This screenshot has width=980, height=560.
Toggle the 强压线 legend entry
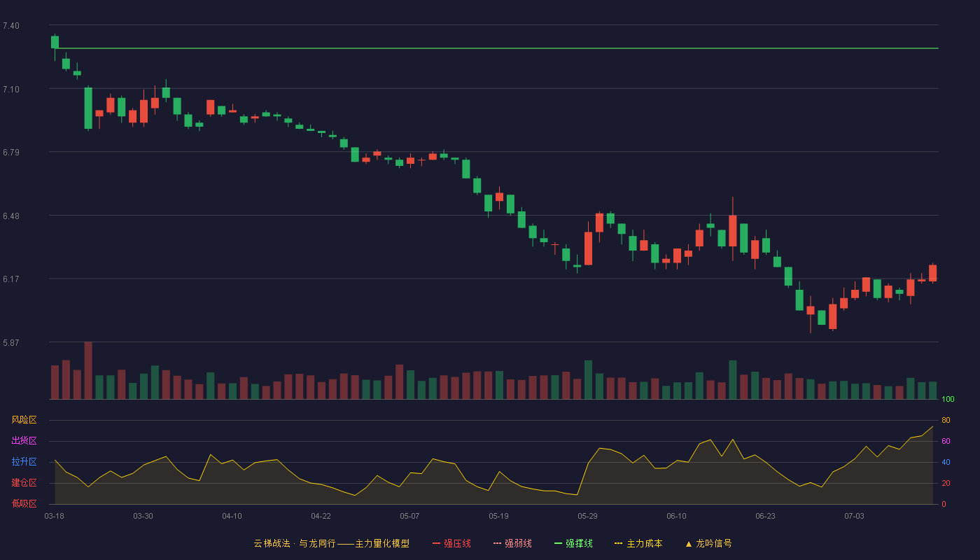(451, 543)
